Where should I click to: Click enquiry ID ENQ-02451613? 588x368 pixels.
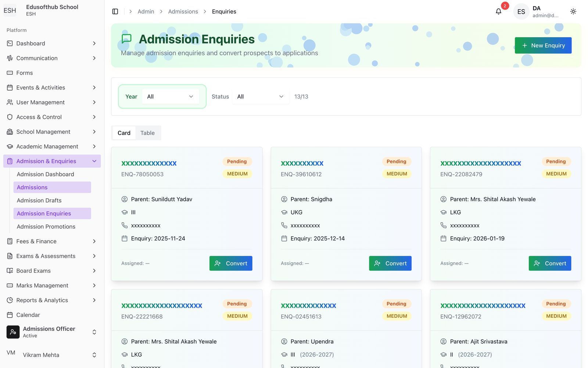click(301, 316)
